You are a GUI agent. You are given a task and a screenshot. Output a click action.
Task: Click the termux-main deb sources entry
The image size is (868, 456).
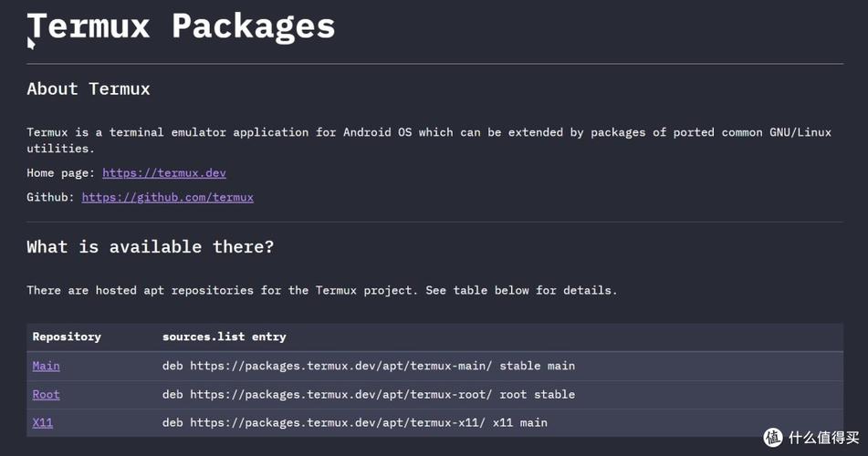[369, 366]
